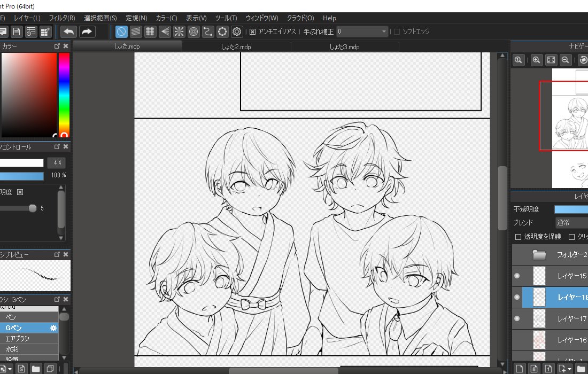Open the ブレンド mode dropdown
Viewport: 588px width, 374px height.
(571, 223)
